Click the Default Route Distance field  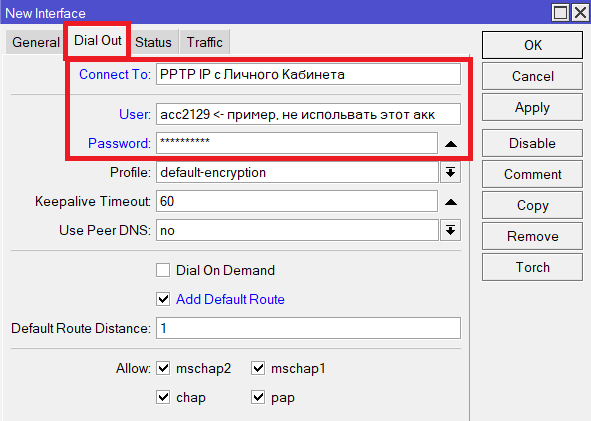click(308, 328)
